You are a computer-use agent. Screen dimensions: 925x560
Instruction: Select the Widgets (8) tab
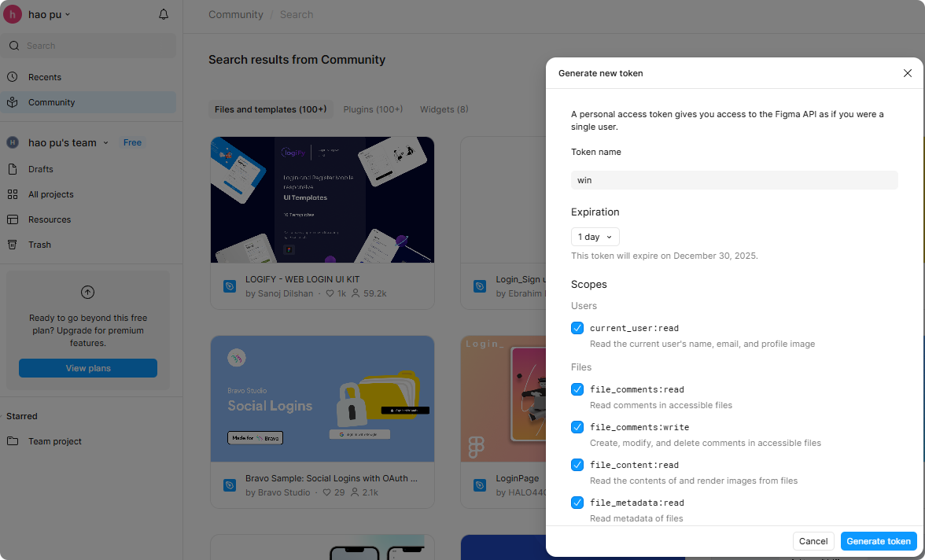tap(444, 109)
